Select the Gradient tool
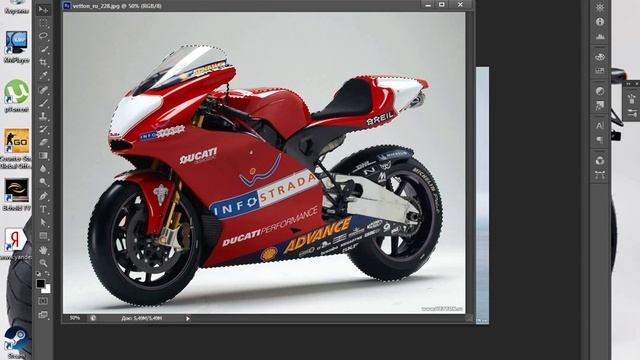This screenshot has width=640, height=360. [43, 156]
